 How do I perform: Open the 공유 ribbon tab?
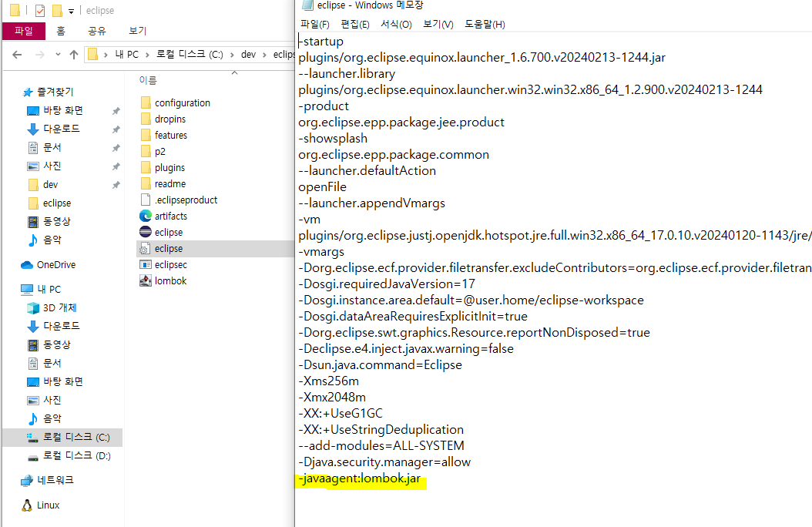pyautogui.click(x=97, y=31)
